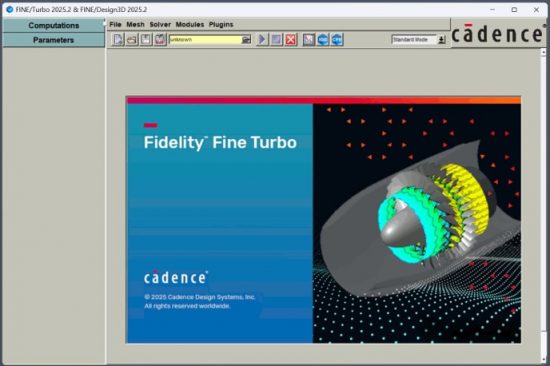Launch the convergence monitor icon
The image size is (550, 366).
[309, 39]
